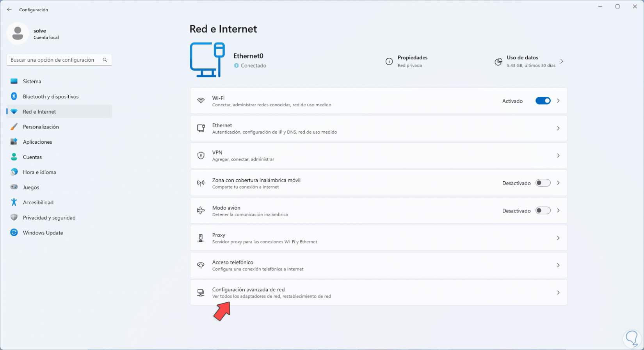The image size is (644, 350).
Task: Expand the Wi-Fi row chevron
Action: click(x=559, y=101)
